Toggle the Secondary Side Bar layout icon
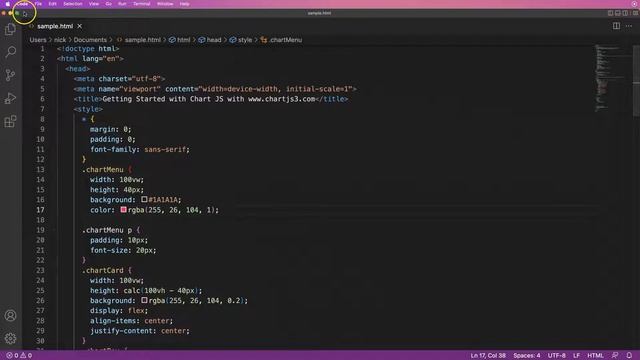Viewport: 640px width, 360px height. (625, 13)
